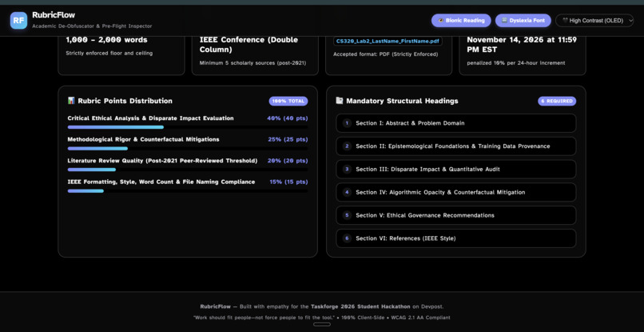Select Section IV: Algorithmic Opacity row
644x332 pixels.
tap(456, 192)
